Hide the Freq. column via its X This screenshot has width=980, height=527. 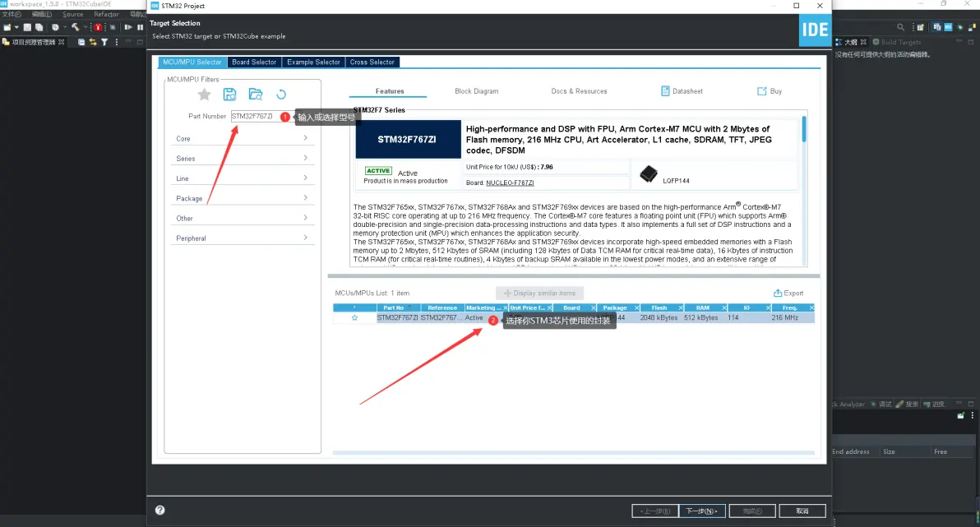point(811,307)
